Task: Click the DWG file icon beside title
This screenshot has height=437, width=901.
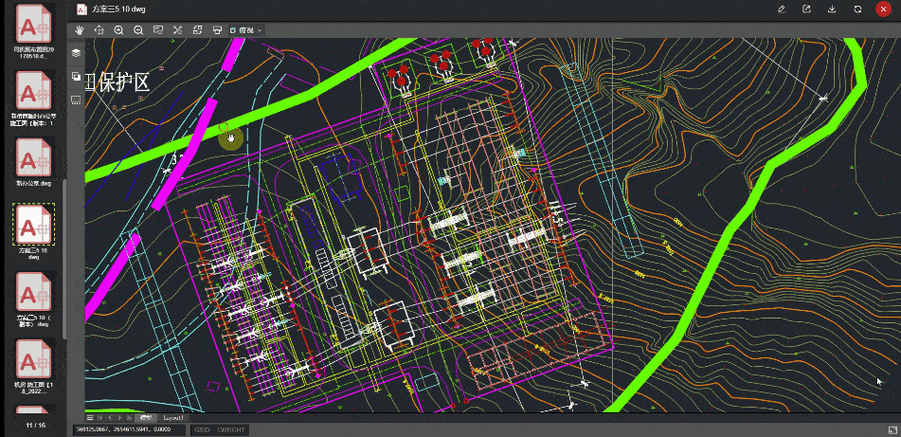Action: (81, 9)
